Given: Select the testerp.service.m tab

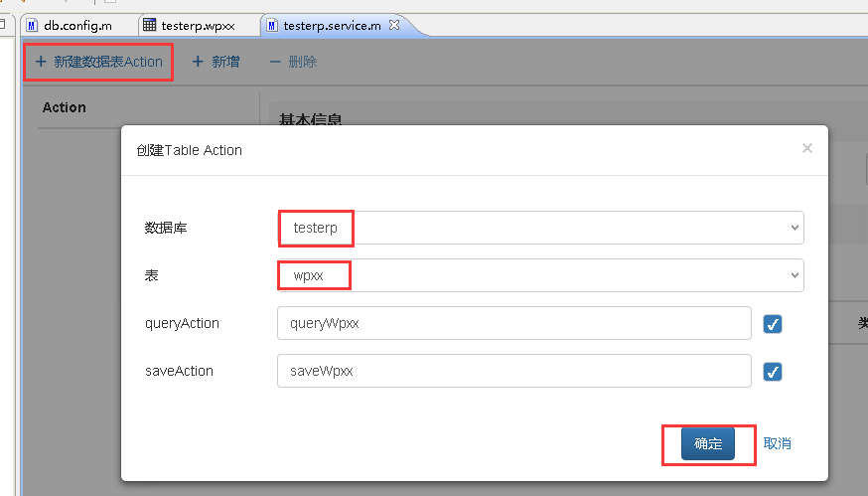Looking at the screenshot, I should point(332,26).
